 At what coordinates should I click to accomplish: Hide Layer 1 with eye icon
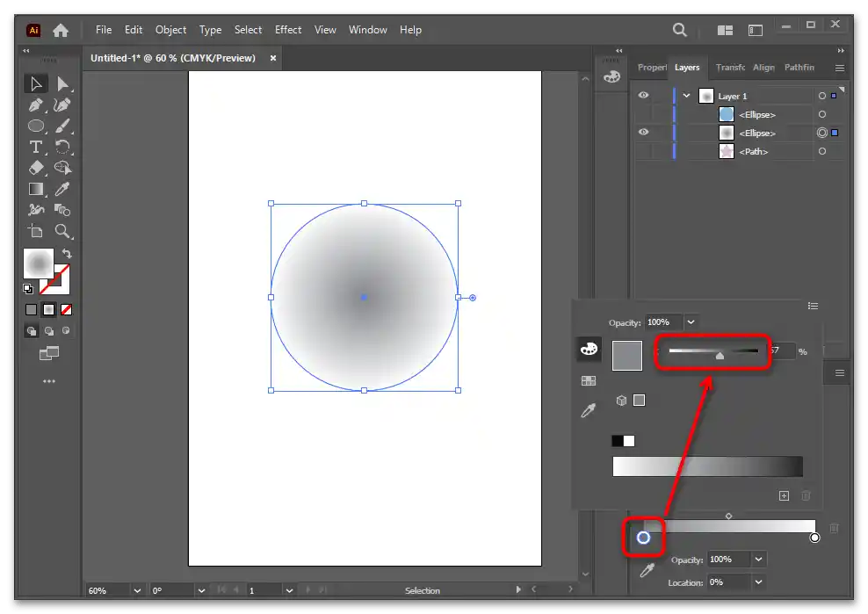[644, 96]
